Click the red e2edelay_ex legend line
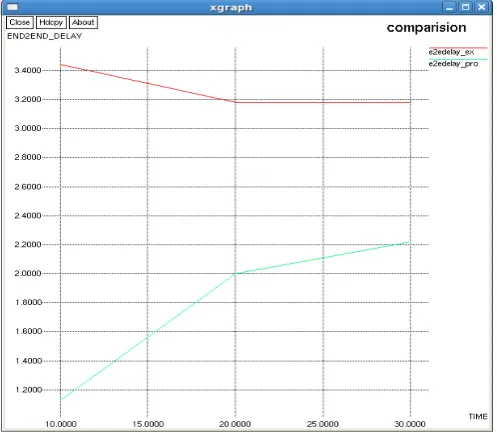This screenshot has width=497, height=432. [x=458, y=48]
